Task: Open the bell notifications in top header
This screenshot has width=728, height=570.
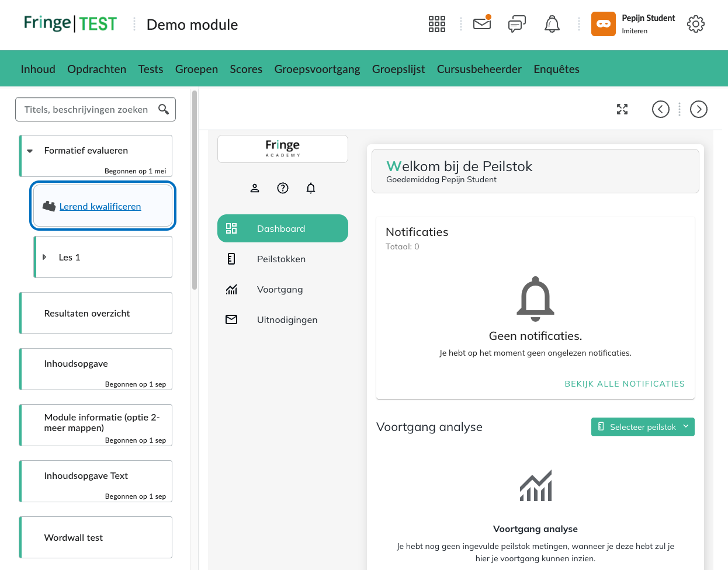Action: point(552,24)
